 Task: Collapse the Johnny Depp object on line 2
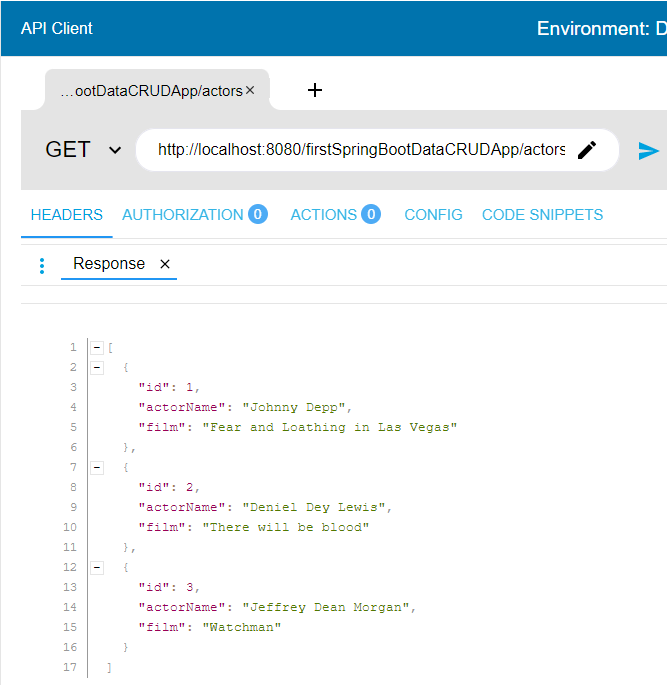[x=97, y=367]
